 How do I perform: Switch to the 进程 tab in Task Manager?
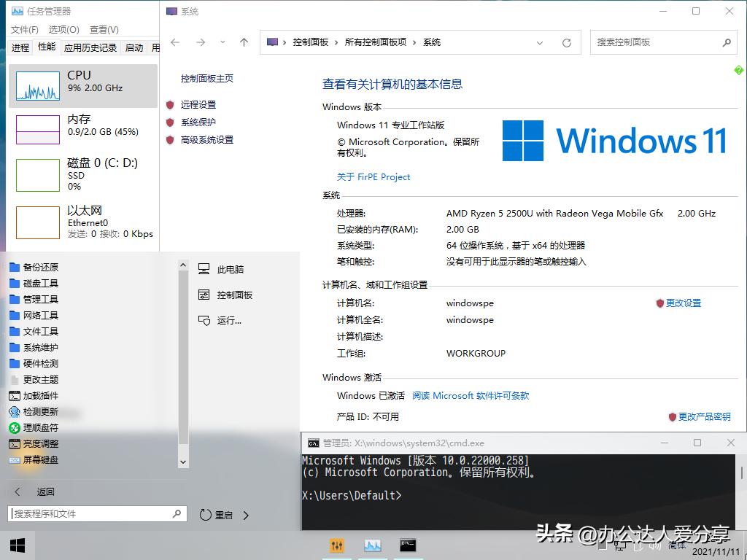click(x=19, y=47)
